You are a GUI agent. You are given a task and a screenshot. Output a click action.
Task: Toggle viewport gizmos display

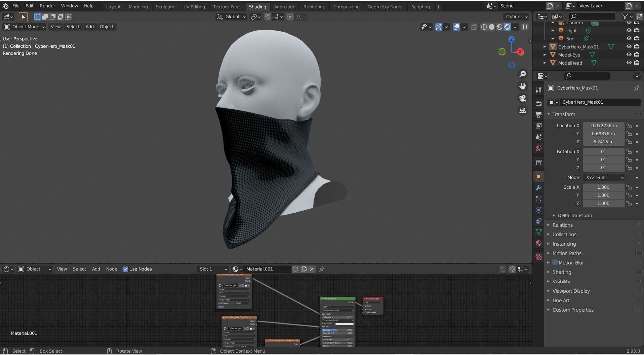[438, 27]
